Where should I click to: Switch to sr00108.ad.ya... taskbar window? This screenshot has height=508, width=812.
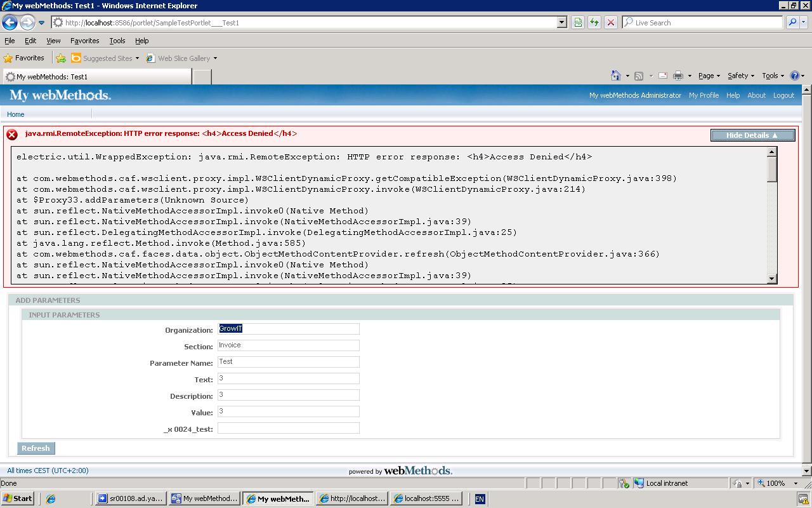point(130,498)
